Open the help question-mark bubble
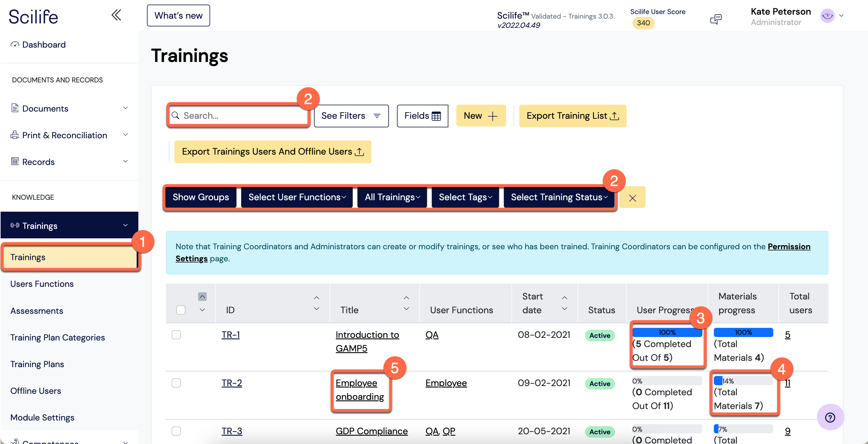Viewport: 868px width, 444px height. [830, 417]
